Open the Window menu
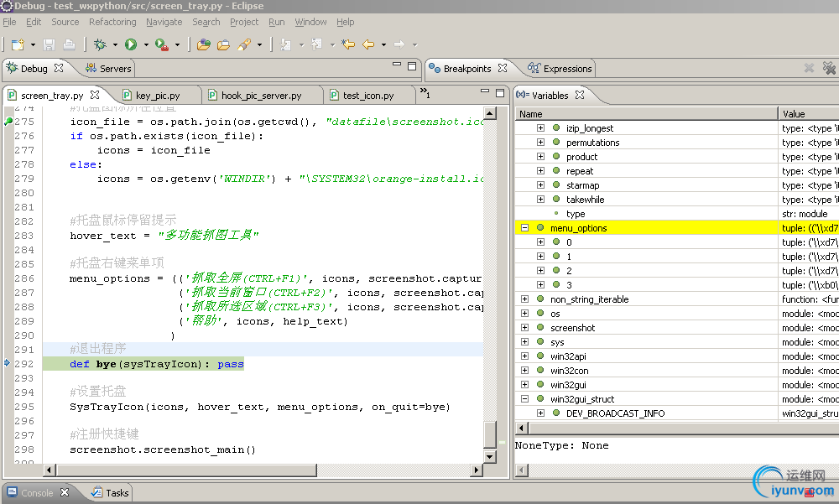The width and height of the screenshot is (839, 504). tap(310, 22)
